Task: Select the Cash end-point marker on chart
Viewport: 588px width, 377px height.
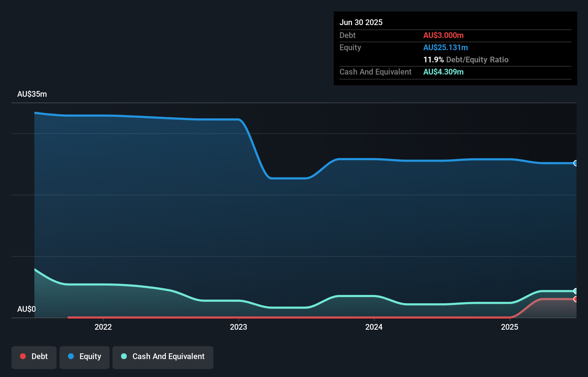Action: (575, 291)
